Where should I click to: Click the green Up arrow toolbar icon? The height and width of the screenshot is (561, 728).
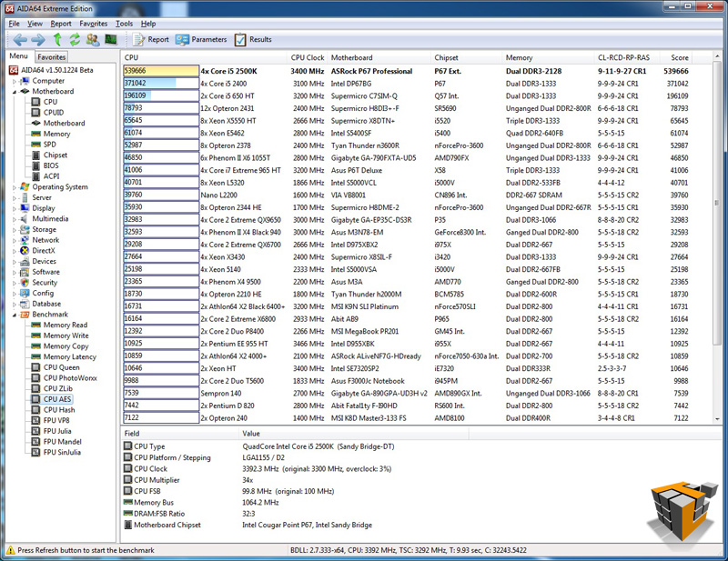pos(57,39)
